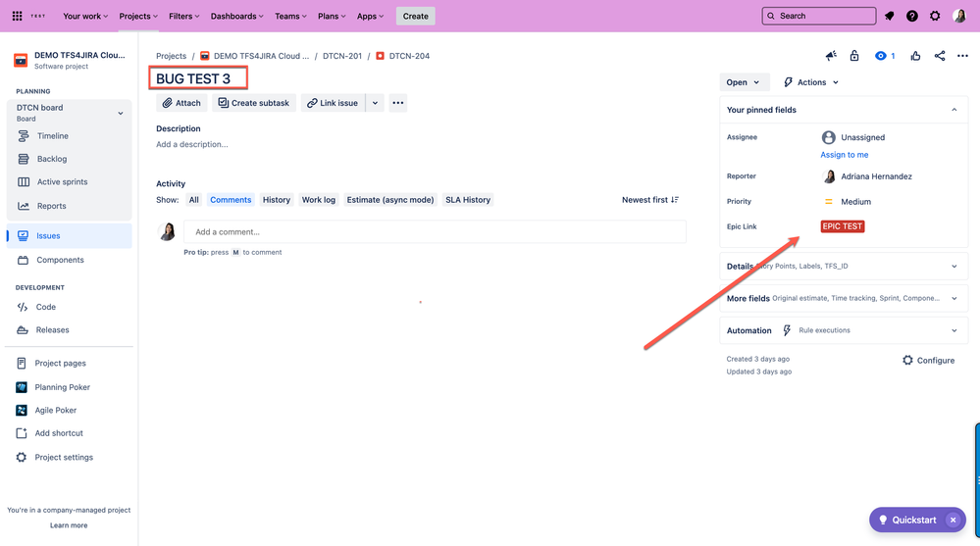Click the Configure gear link

coord(928,361)
